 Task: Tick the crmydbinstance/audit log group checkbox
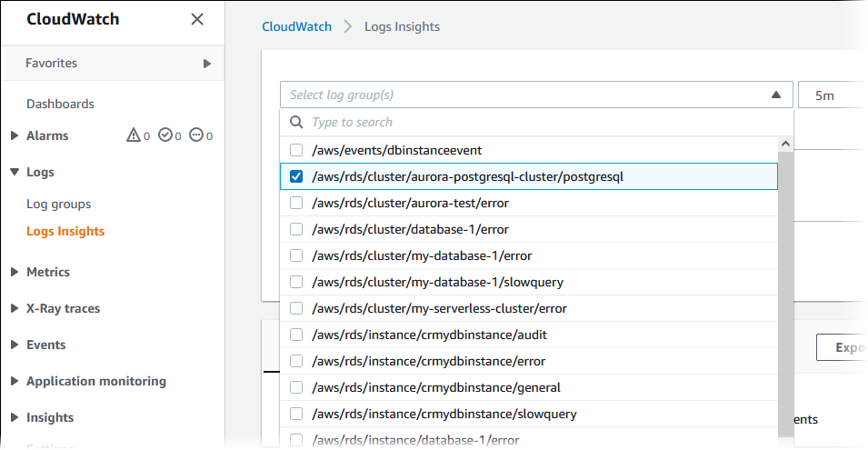click(296, 335)
